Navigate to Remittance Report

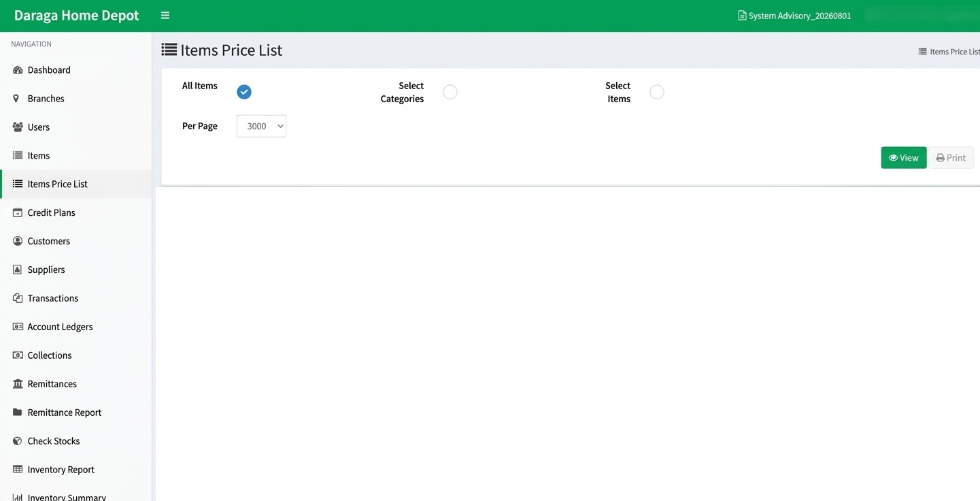click(x=75, y=413)
